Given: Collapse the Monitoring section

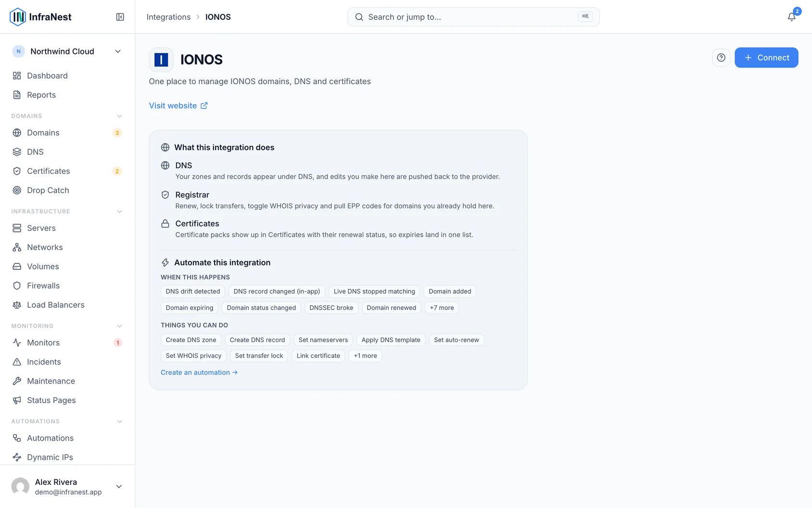Looking at the screenshot, I should click(119, 326).
